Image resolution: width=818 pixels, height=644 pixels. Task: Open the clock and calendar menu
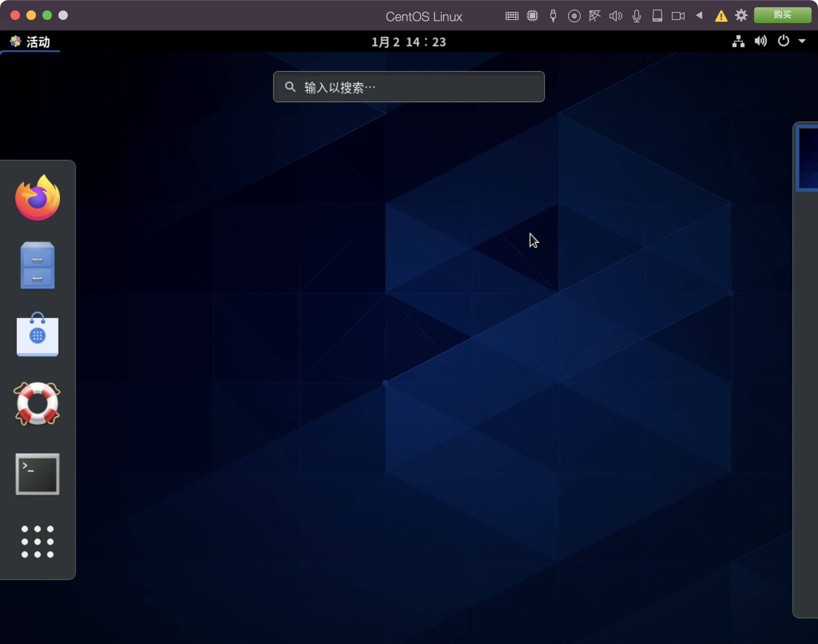409,42
